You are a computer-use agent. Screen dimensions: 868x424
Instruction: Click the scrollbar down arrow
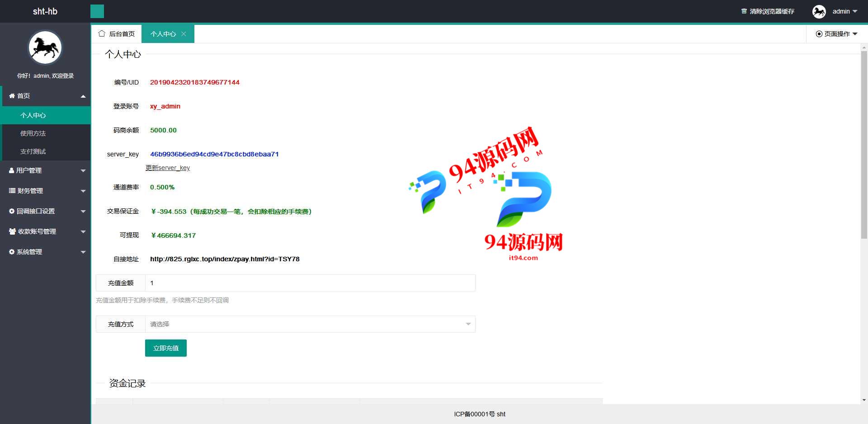(x=864, y=400)
